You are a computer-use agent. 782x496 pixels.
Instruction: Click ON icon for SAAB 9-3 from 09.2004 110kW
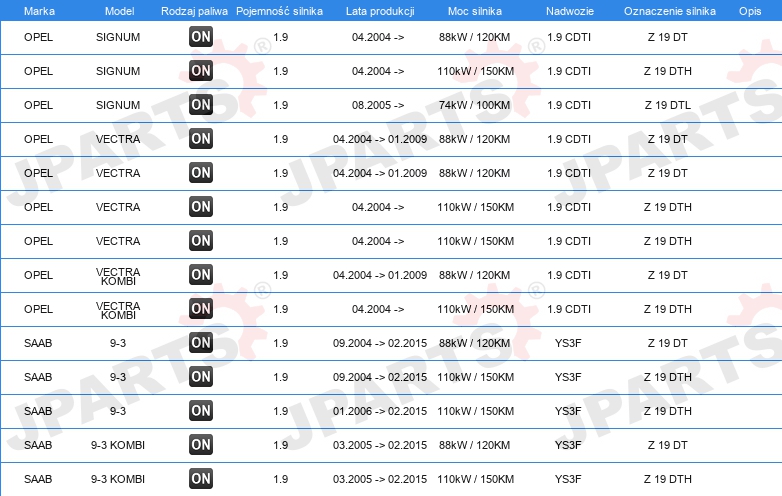coord(201,377)
